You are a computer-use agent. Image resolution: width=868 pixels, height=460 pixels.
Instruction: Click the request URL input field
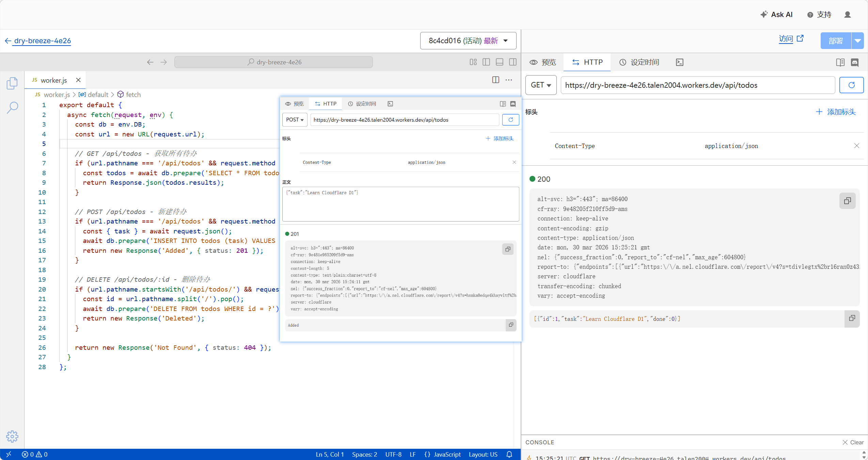(697, 85)
